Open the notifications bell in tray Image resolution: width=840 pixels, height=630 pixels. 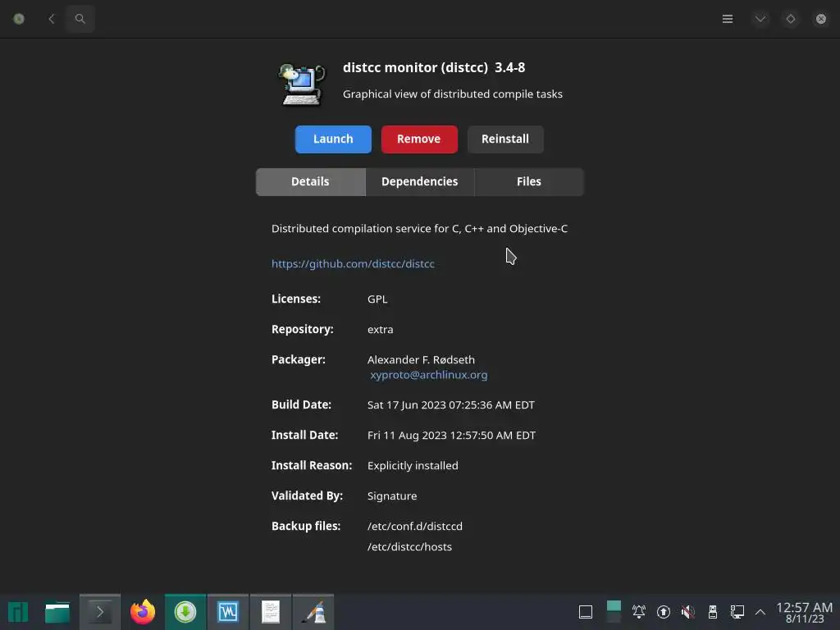pos(638,612)
